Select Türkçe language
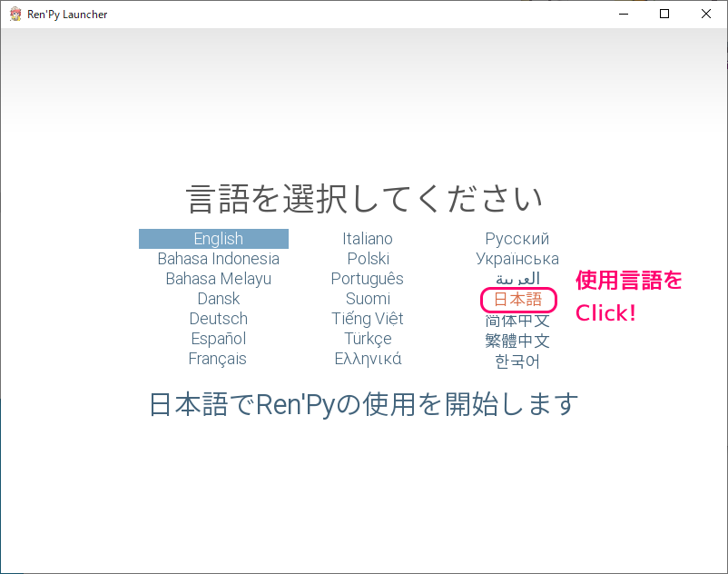The width and height of the screenshot is (728, 574). point(368,339)
